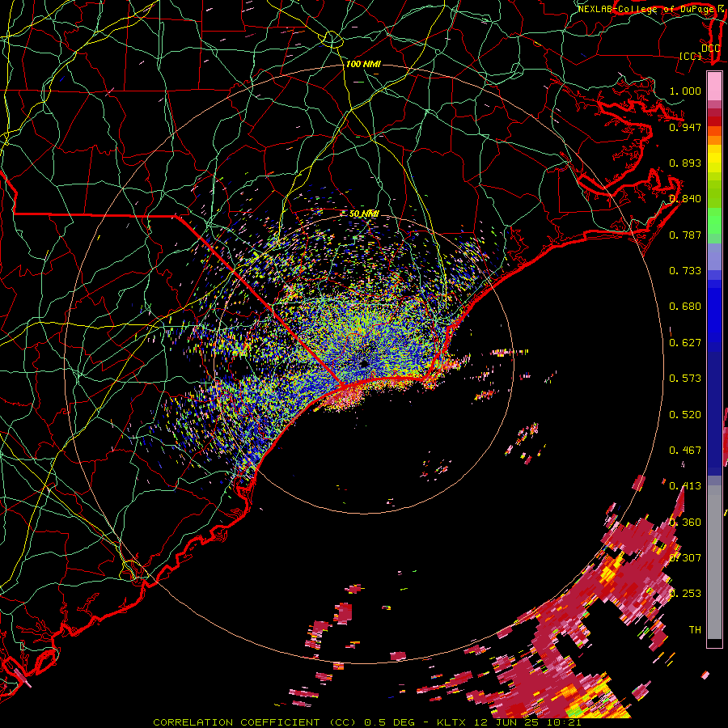Select the 0.573 scale value

pos(685,379)
